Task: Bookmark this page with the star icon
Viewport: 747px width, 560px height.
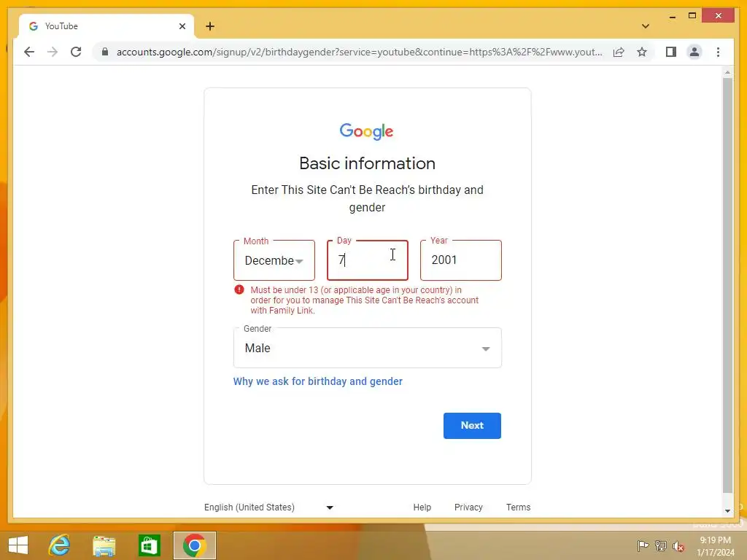Action: 642,52
